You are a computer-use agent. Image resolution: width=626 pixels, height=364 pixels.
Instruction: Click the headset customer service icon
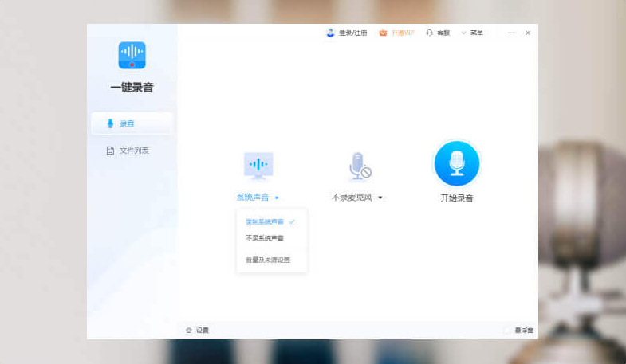(x=430, y=33)
